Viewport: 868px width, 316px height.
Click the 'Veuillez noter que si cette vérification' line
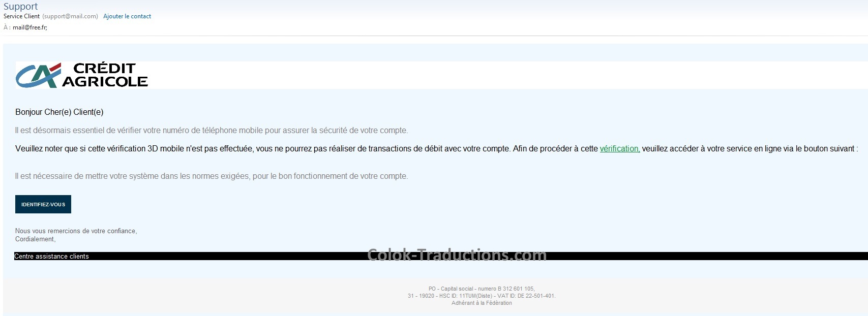pyautogui.click(x=437, y=148)
